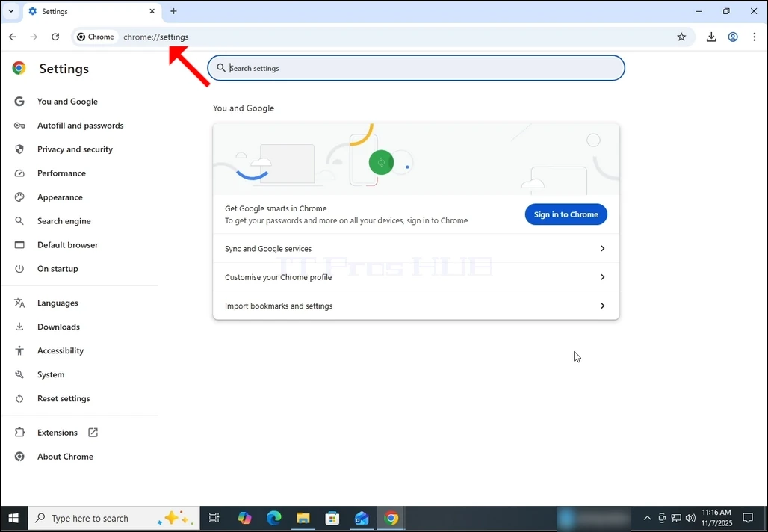
Task: Open the Downloads settings section
Action: pyautogui.click(x=58, y=327)
